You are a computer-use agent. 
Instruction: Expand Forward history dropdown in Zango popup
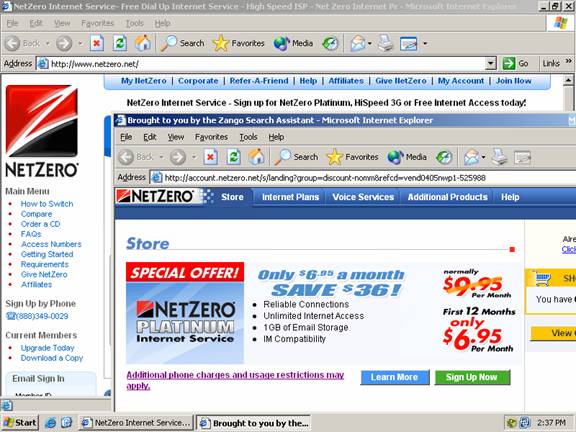194,157
